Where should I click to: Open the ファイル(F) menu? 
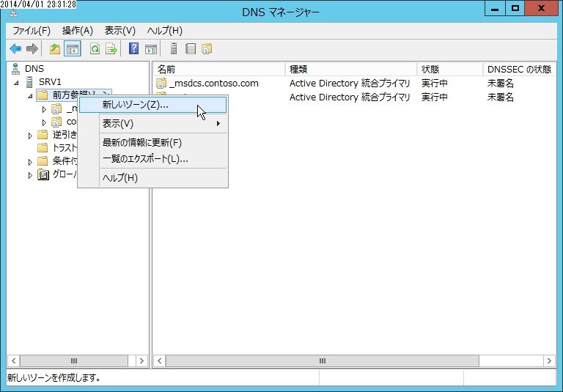(32, 31)
